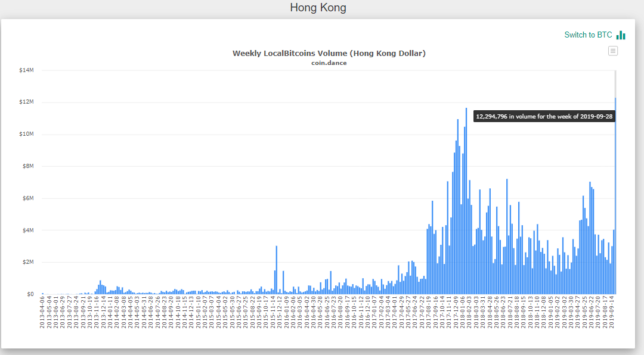Select the isolated spike bar near 2015-12-12
Screen dimensions: 644x355
277,270
